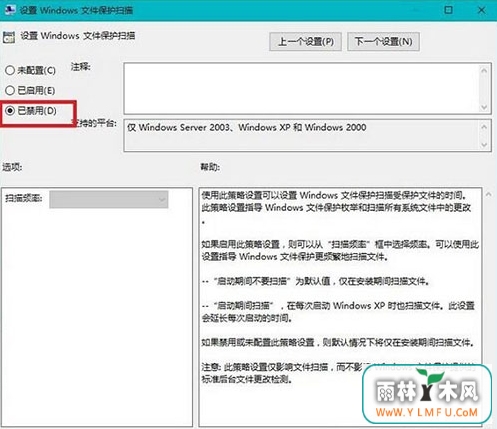Screen dimensions: 497x429
Task: Close the Windows 文件保护扫描 dialog
Action: [481, 10]
